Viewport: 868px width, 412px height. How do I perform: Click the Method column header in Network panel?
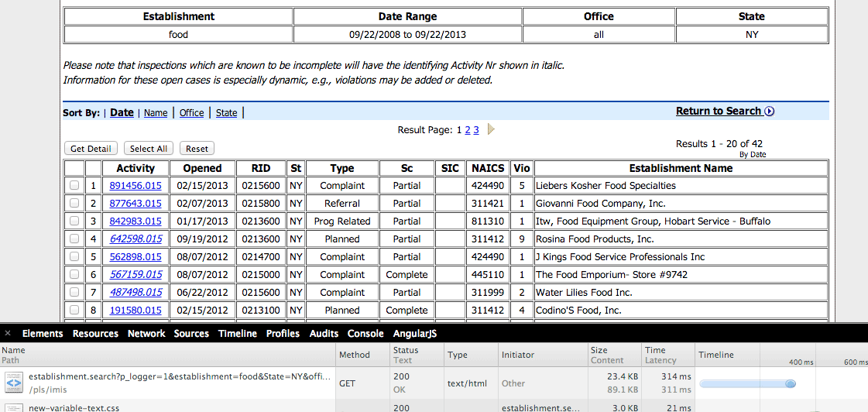click(x=362, y=355)
